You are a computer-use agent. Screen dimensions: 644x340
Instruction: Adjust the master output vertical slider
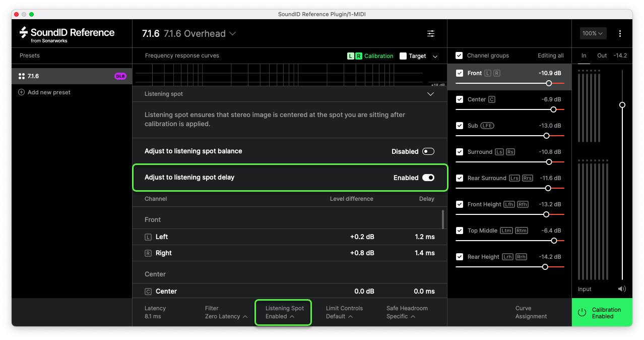622,105
